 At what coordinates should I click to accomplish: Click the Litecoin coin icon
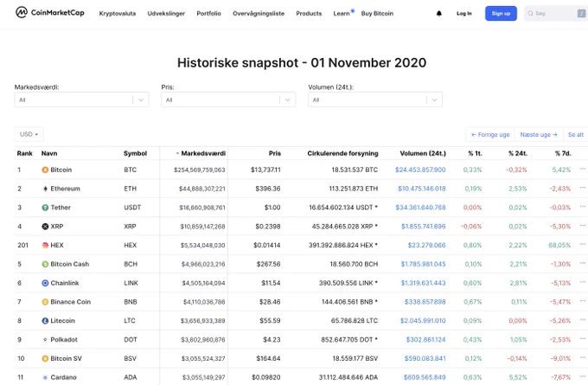pos(45,321)
